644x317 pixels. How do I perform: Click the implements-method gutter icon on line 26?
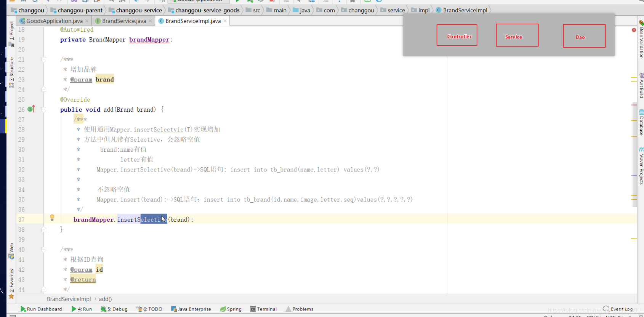click(31, 109)
